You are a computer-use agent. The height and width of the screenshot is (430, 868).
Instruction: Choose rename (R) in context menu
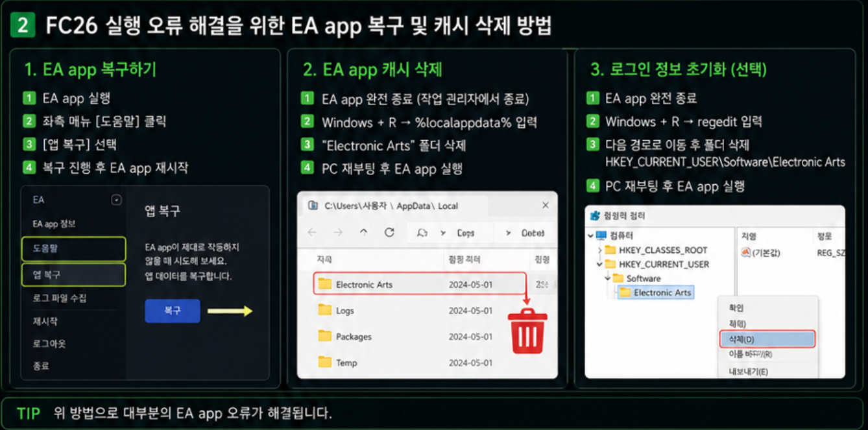[751, 354]
